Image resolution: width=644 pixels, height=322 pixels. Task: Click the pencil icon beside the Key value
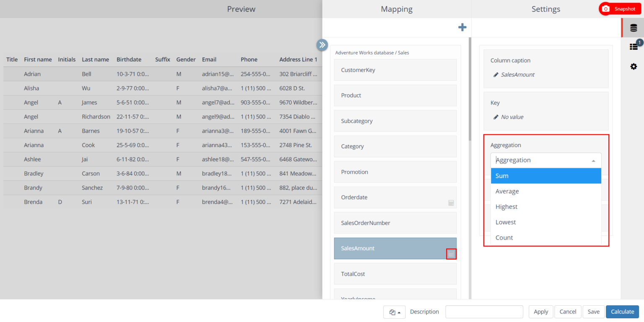[496, 117]
